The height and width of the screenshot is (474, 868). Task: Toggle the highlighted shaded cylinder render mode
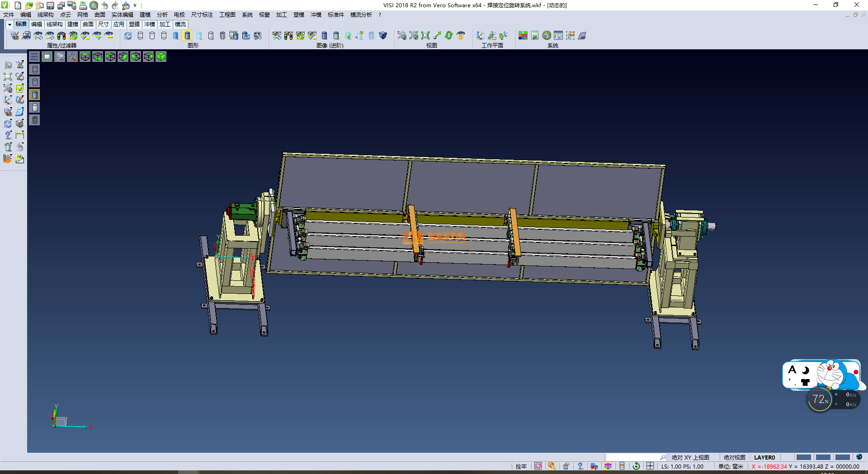click(x=187, y=36)
